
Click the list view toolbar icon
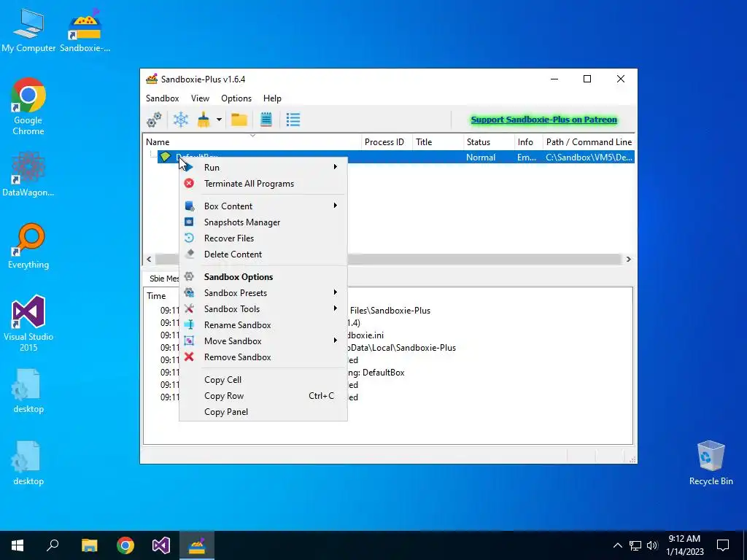[293, 120]
